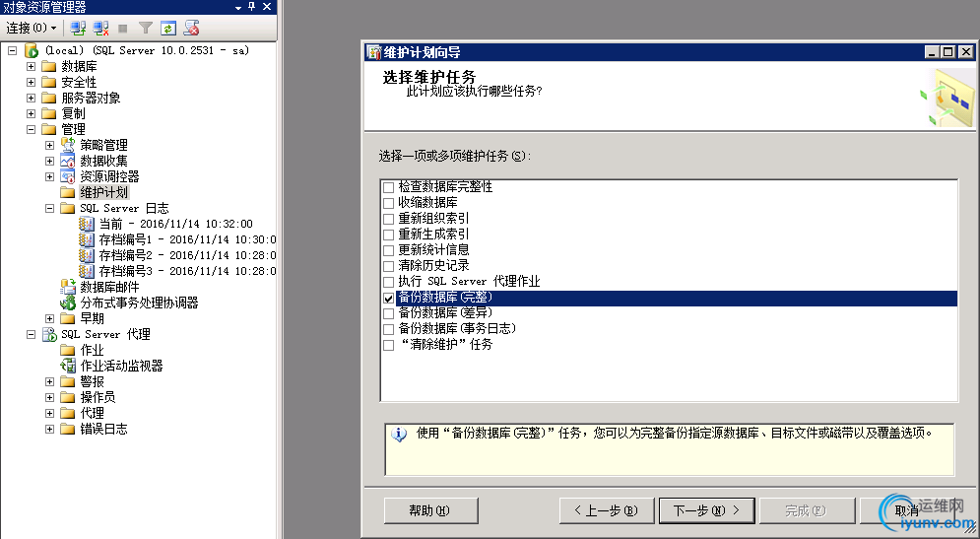Check the 收缩数据库 checkbox
This screenshot has width=980, height=539.
tap(389, 203)
